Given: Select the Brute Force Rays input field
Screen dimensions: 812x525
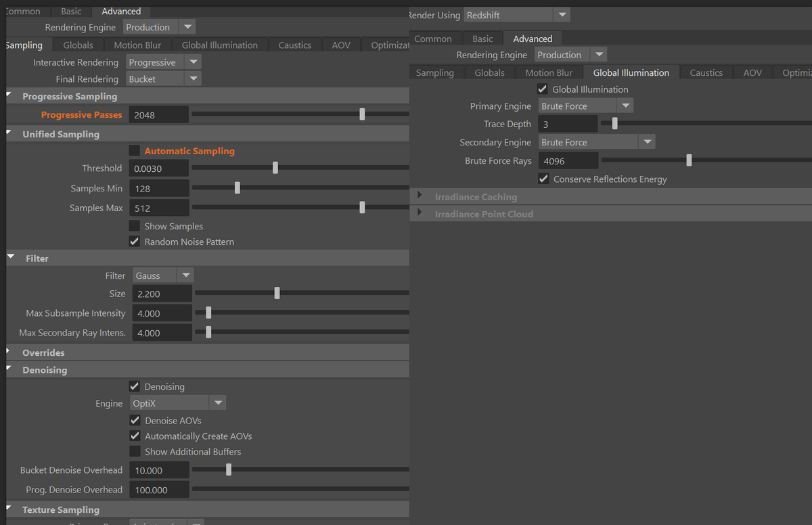Looking at the screenshot, I should [568, 161].
